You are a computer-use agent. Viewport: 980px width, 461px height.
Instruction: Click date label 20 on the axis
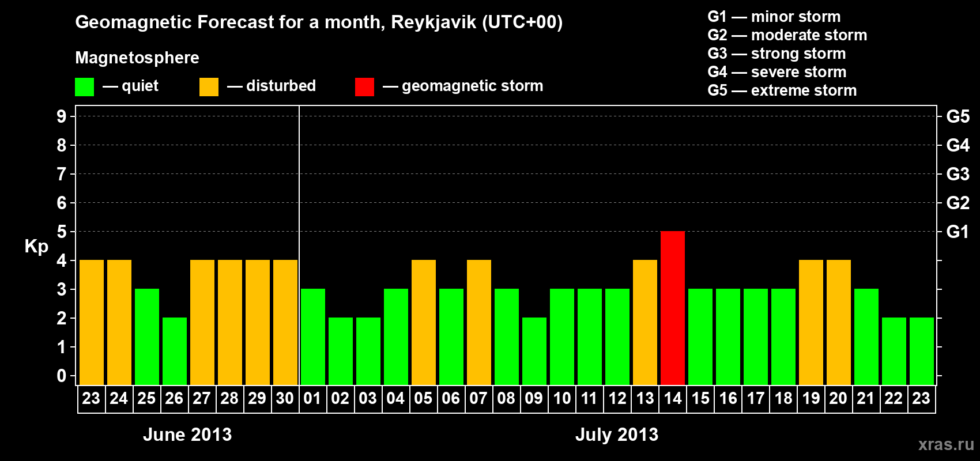click(x=838, y=398)
